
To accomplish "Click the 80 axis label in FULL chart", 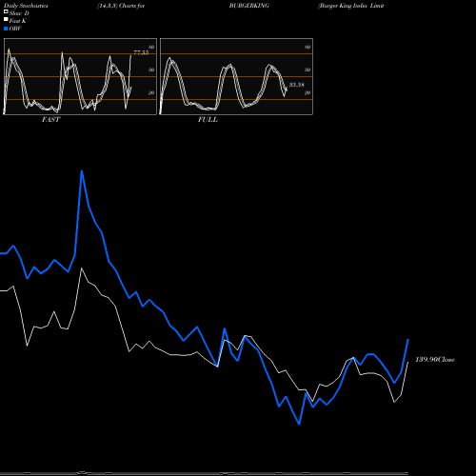I will 307,47.
